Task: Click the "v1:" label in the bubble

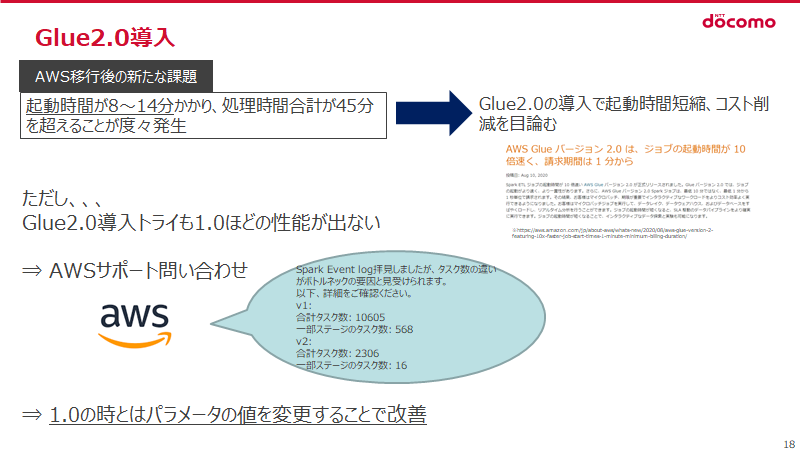Action: click(304, 305)
